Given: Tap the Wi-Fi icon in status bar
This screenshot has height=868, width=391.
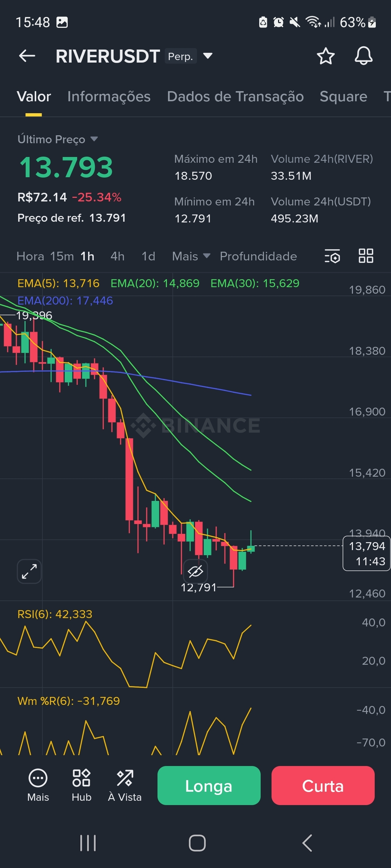Looking at the screenshot, I should (x=313, y=22).
